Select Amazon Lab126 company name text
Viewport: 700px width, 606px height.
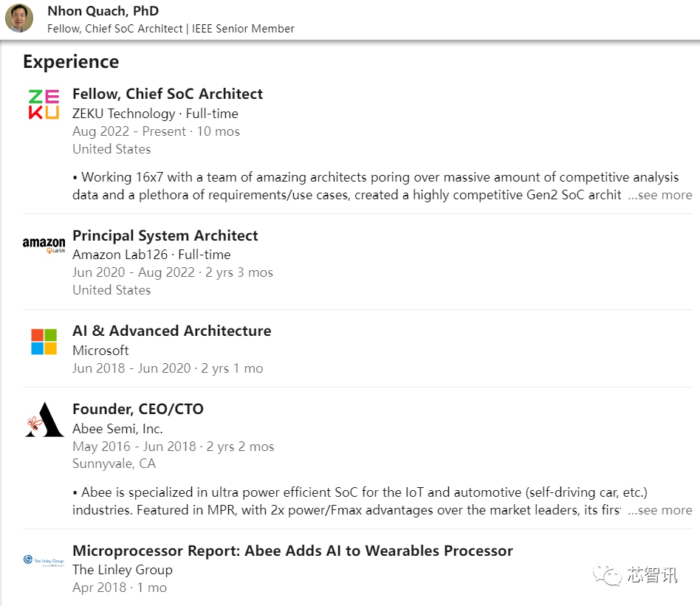tap(120, 255)
